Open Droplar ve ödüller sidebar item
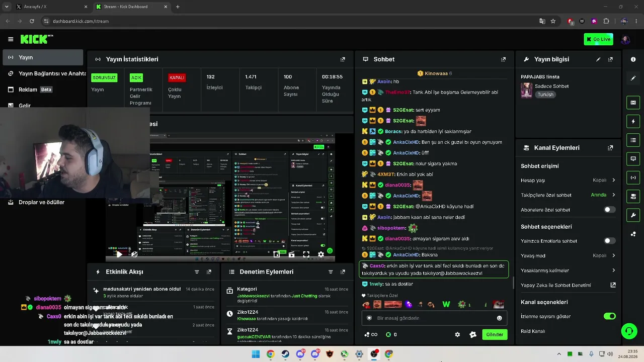 [x=43, y=202]
